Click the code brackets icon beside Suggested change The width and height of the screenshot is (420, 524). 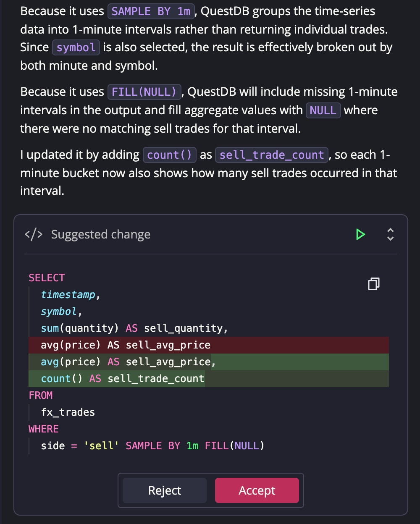34,234
